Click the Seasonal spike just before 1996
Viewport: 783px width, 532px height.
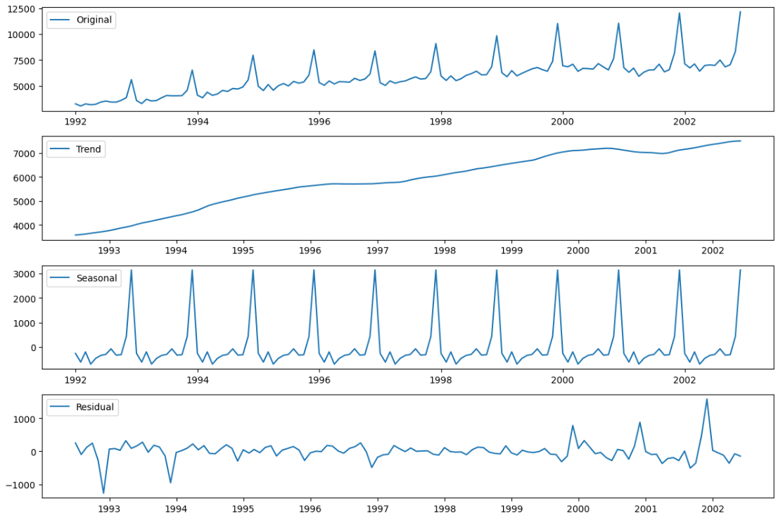point(314,270)
